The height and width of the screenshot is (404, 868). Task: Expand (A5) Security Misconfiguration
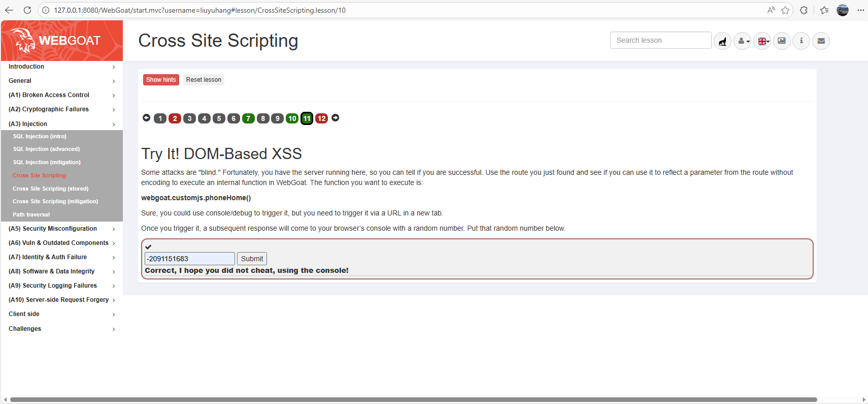[x=62, y=229]
